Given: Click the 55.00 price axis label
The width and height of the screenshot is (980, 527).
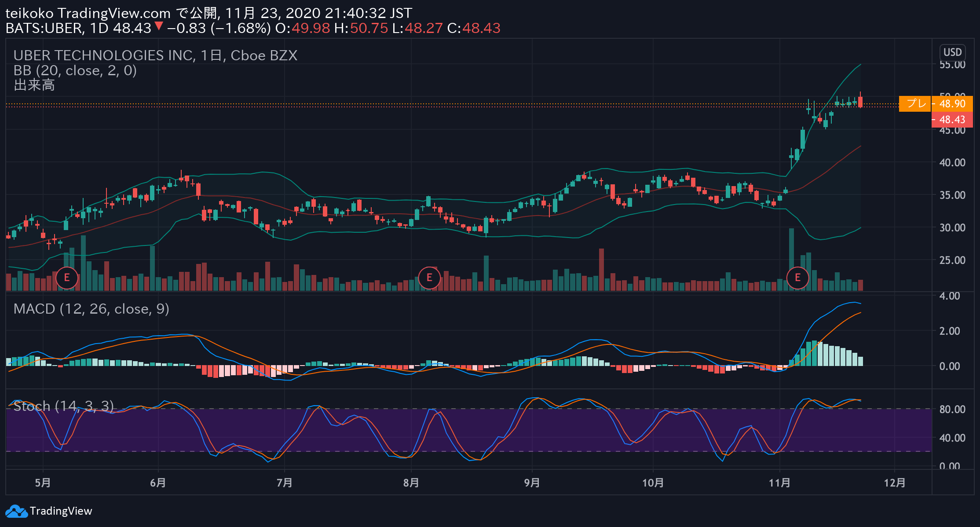Looking at the screenshot, I should pos(952,65).
